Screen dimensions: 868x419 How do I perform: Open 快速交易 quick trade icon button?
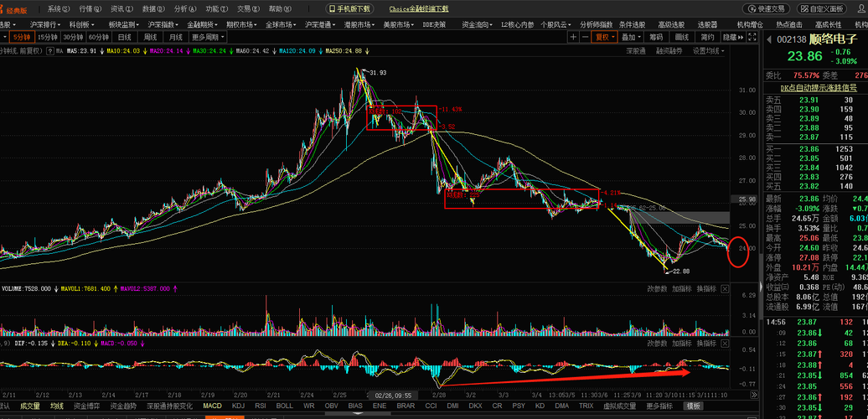tap(767, 9)
